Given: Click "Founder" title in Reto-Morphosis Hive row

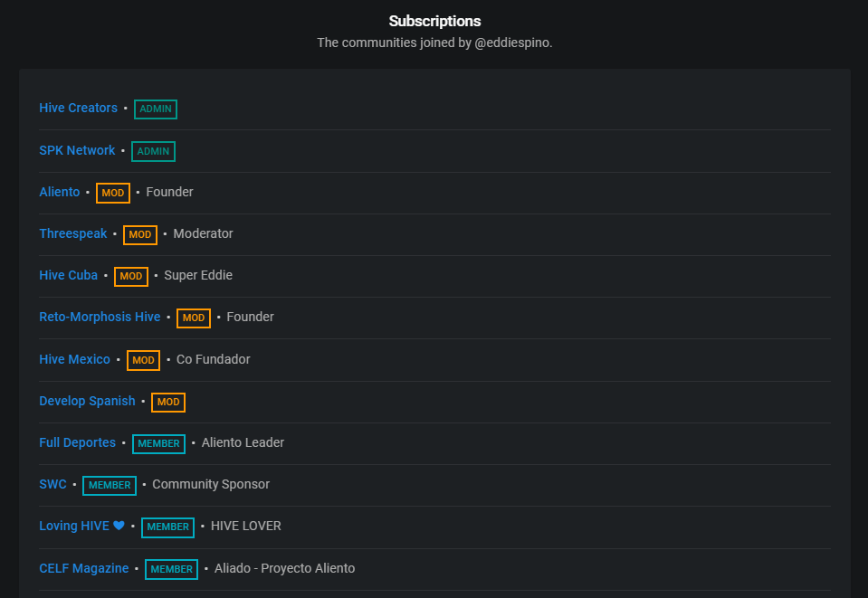Looking at the screenshot, I should pos(250,317).
